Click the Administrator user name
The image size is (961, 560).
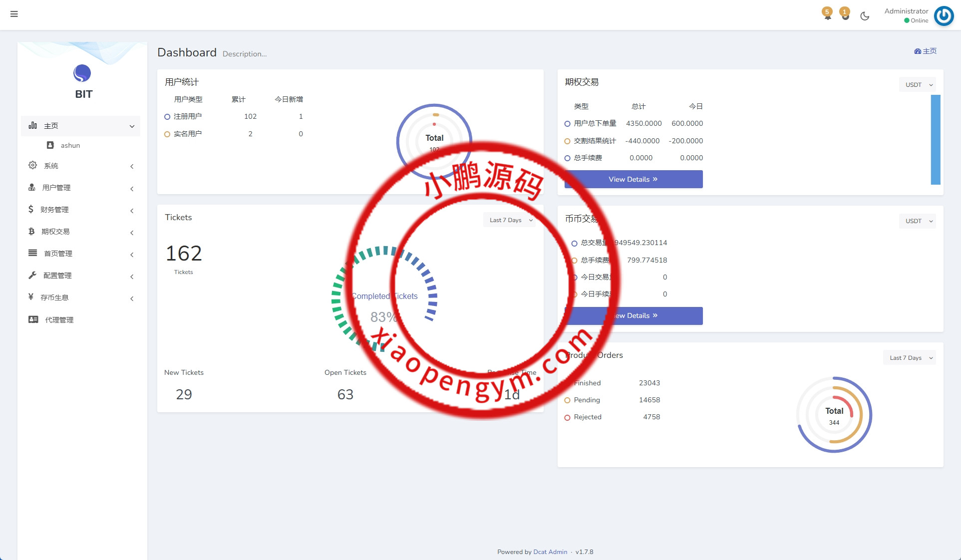coord(906,11)
